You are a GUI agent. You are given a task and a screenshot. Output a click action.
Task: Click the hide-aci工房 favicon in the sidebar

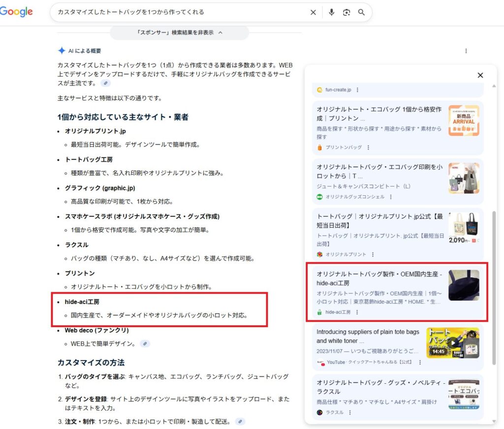pyautogui.click(x=319, y=312)
